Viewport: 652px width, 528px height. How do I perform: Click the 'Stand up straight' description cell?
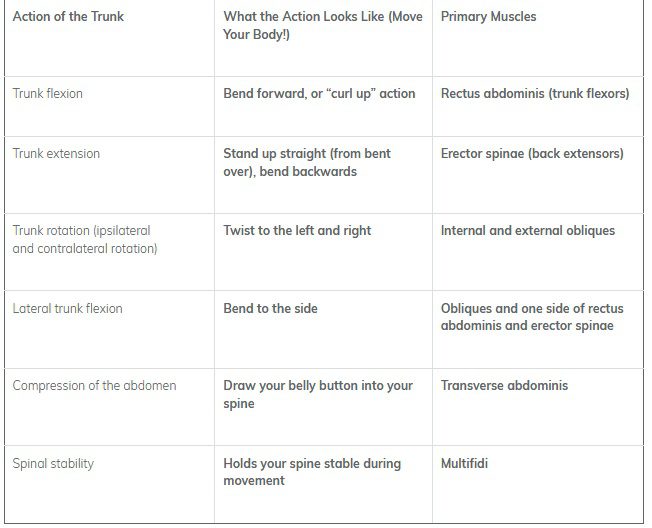click(x=307, y=162)
